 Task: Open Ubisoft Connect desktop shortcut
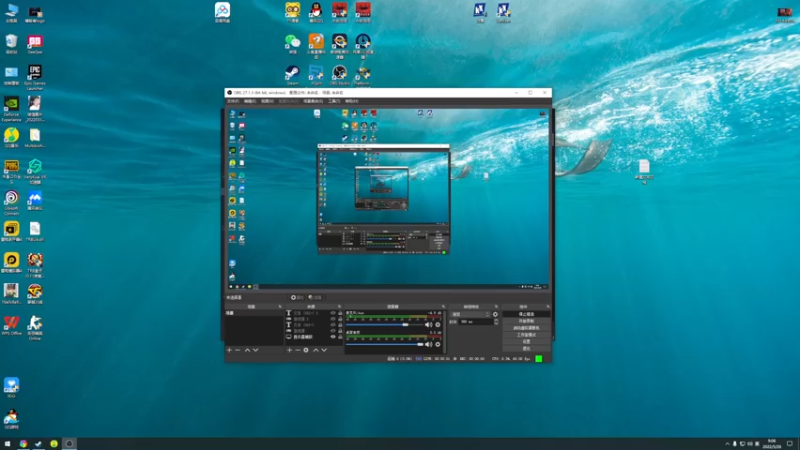click(x=11, y=202)
